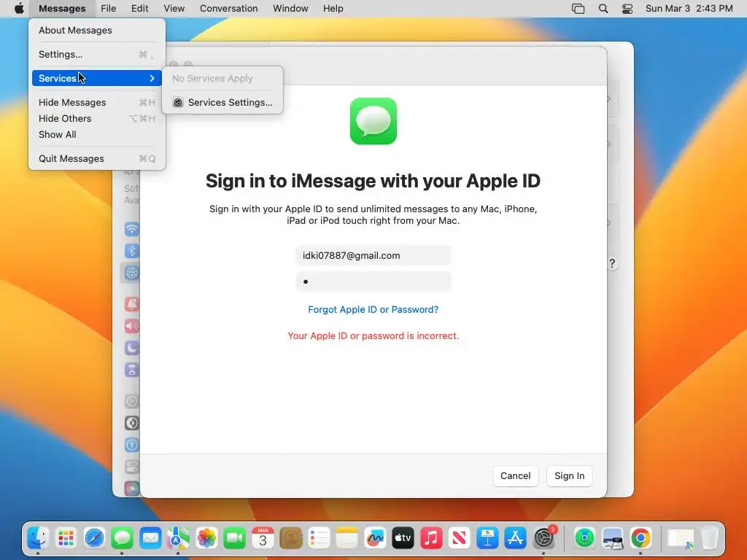747x560 pixels.
Task: Open Messages app in the dock
Action: (122, 538)
